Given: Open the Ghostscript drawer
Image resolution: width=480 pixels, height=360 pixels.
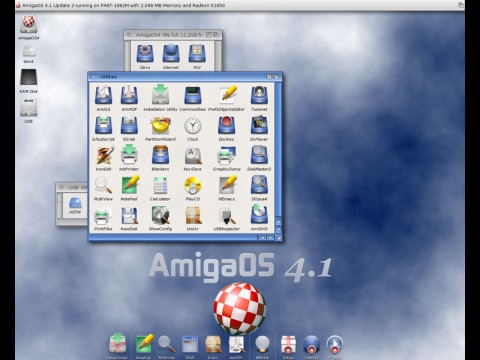Looking at the screenshot, I should (x=103, y=125).
